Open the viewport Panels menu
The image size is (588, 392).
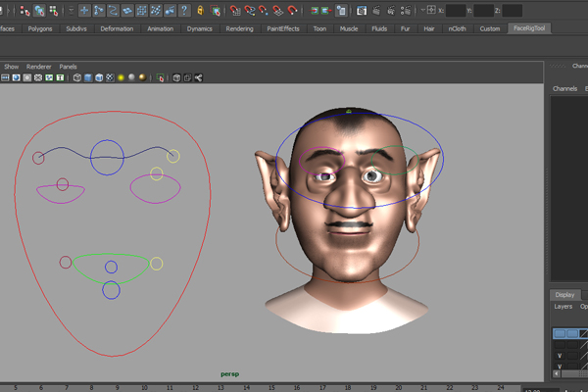tap(68, 67)
